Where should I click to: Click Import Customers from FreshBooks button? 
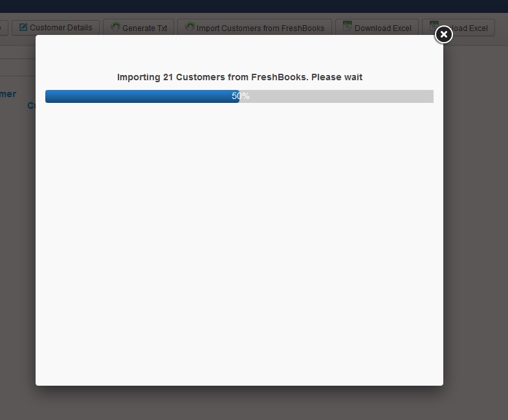pyautogui.click(x=255, y=28)
